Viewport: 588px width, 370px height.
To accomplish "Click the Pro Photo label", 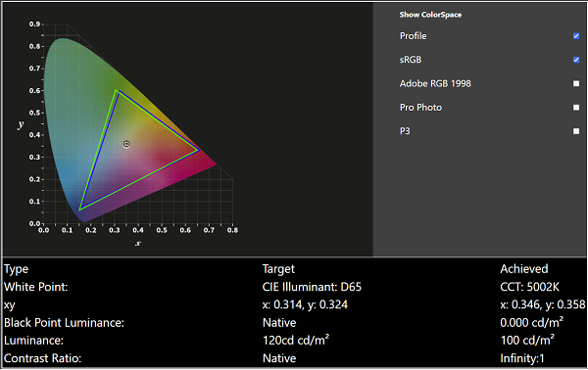I will point(420,108).
